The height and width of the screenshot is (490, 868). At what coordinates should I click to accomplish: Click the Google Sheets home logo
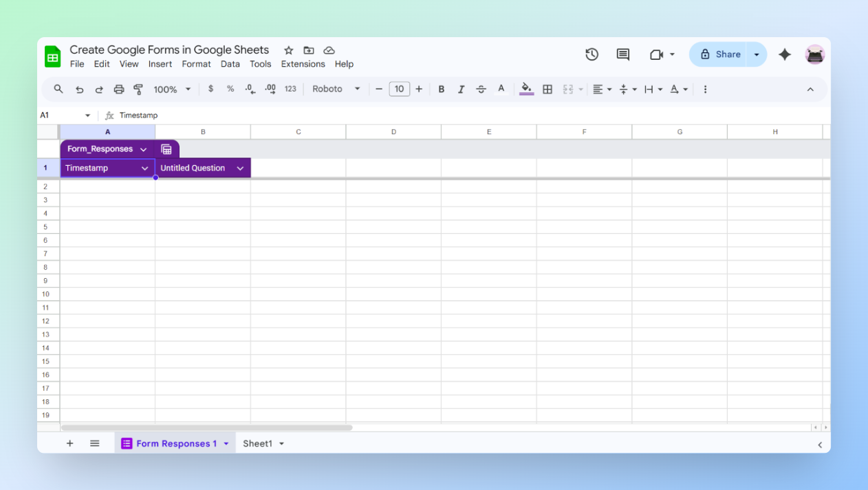point(53,56)
